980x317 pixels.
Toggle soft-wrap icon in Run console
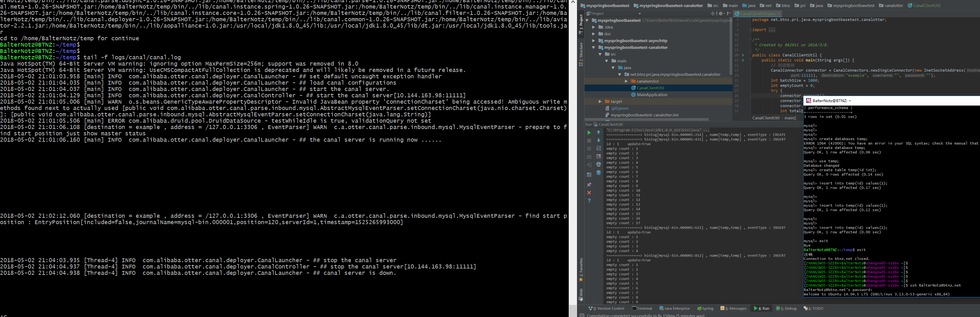click(x=599, y=148)
